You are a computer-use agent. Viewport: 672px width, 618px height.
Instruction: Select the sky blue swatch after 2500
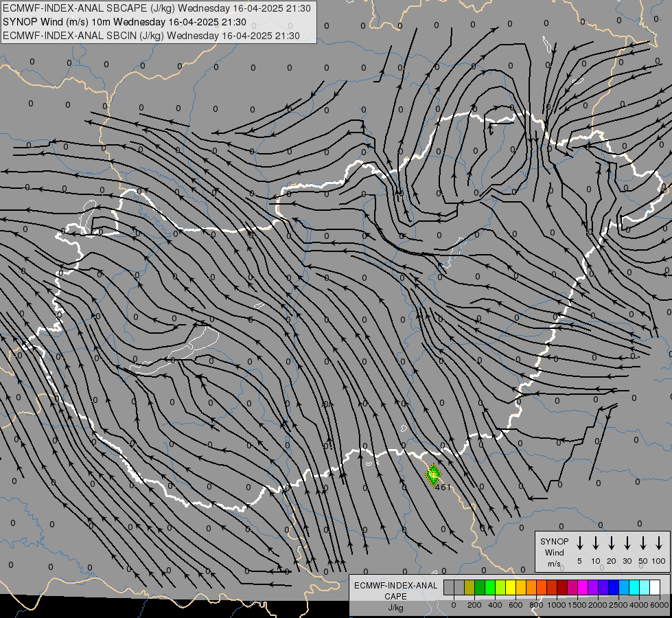pyautogui.click(x=624, y=588)
